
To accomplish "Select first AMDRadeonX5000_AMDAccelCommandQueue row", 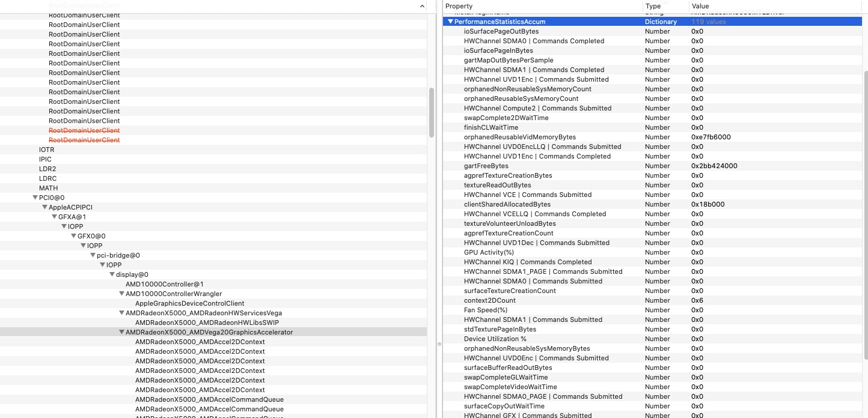I will (x=209, y=399).
